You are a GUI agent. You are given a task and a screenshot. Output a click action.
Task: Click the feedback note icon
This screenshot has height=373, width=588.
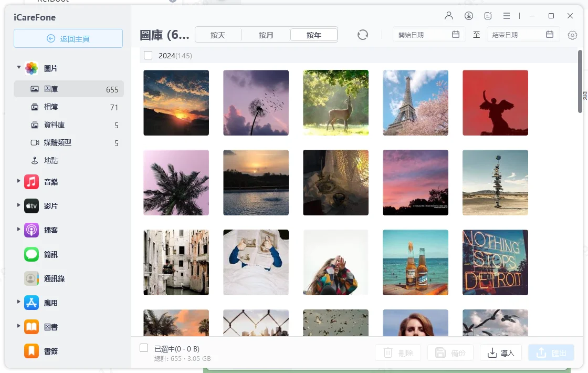click(x=488, y=16)
